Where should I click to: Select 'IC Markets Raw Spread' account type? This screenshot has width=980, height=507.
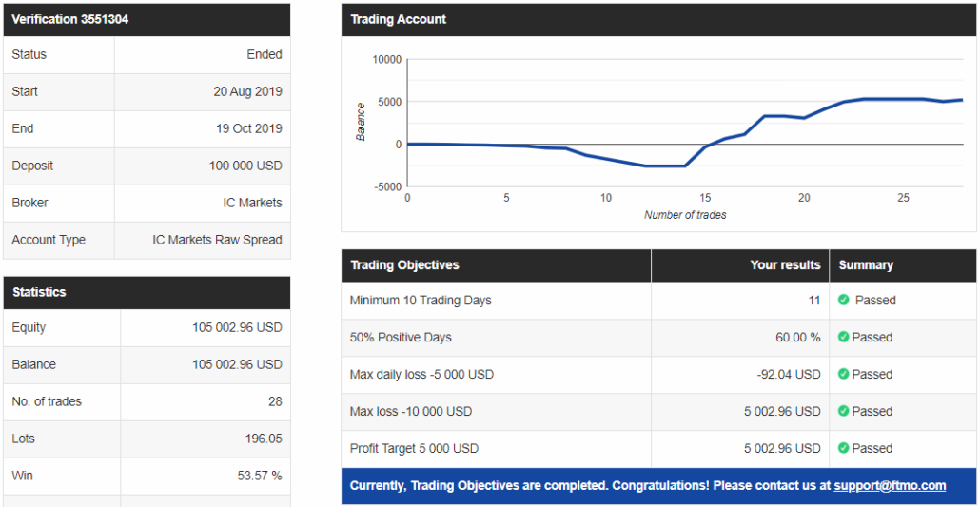(x=217, y=240)
